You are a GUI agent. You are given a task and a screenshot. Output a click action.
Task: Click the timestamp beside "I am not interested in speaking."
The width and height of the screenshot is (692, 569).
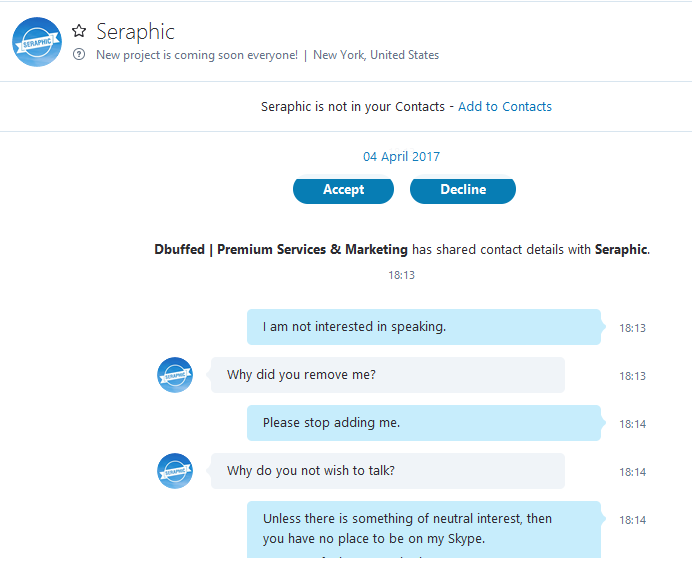[632, 328]
